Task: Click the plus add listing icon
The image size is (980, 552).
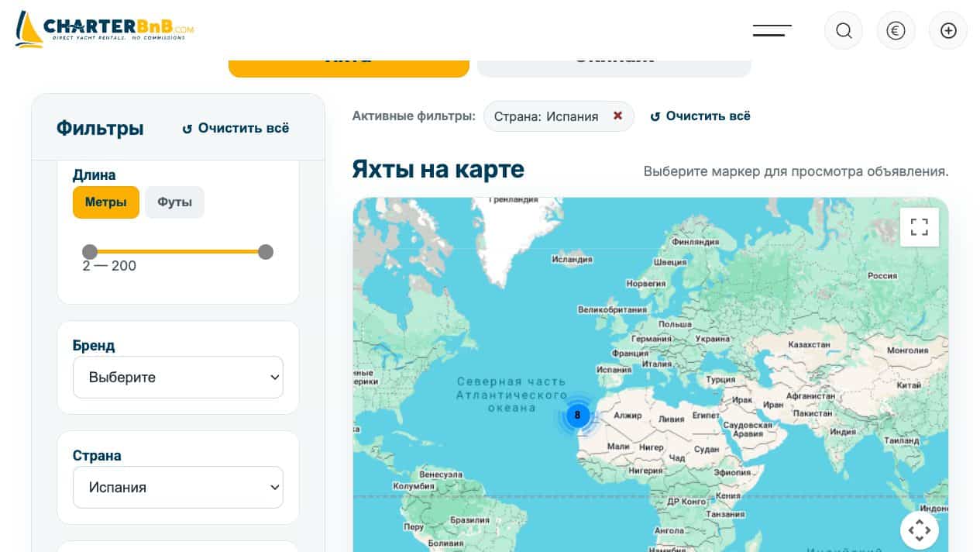Action: pyautogui.click(x=948, y=30)
